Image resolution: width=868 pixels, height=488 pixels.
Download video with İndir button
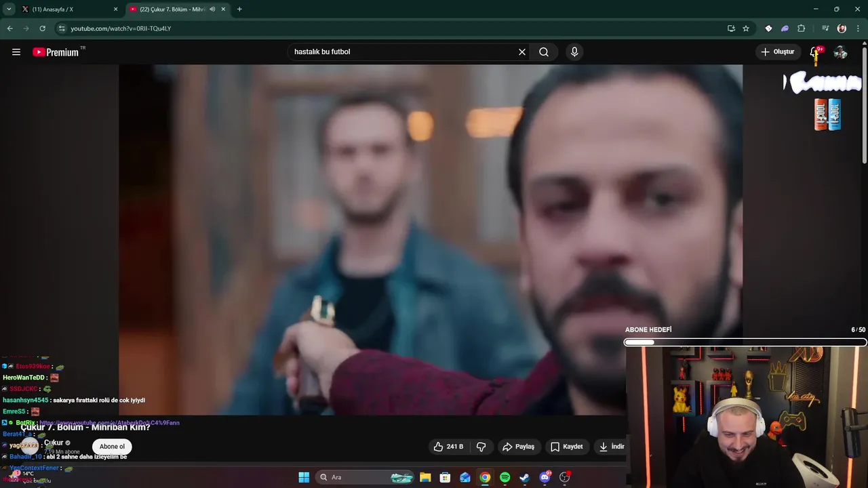(611, 447)
